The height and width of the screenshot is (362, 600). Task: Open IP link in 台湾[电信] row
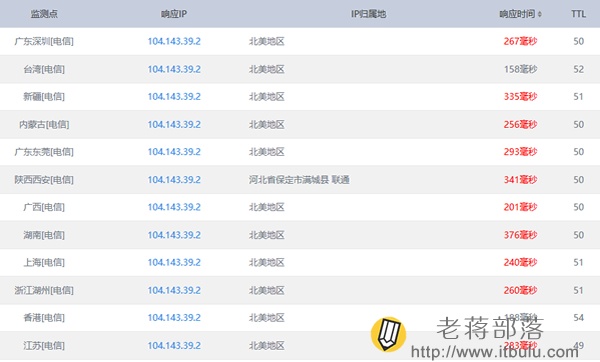click(174, 69)
